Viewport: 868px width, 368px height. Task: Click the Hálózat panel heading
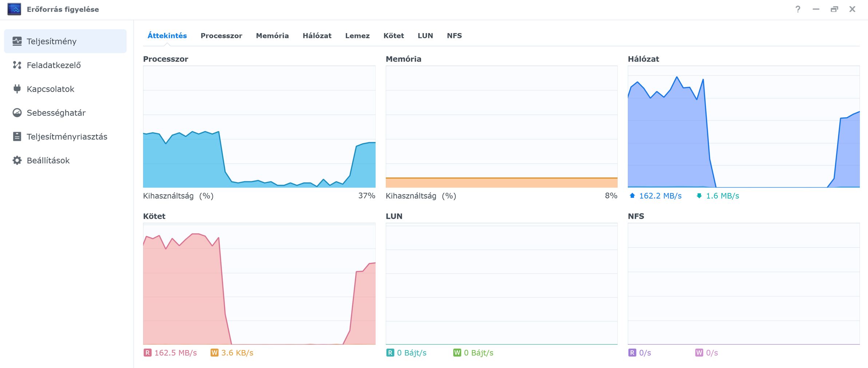(643, 59)
